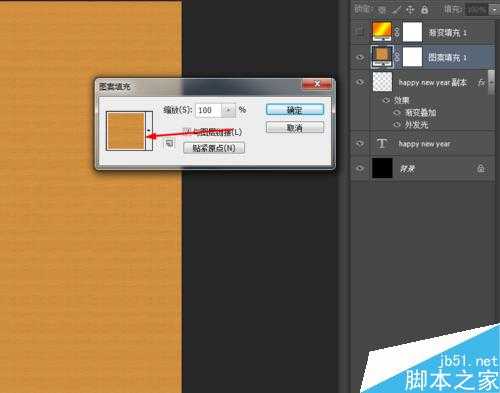Click the 取消 button in pattern fill dialog
The image size is (500, 393).
pyautogui.click(x=295, y=127)
